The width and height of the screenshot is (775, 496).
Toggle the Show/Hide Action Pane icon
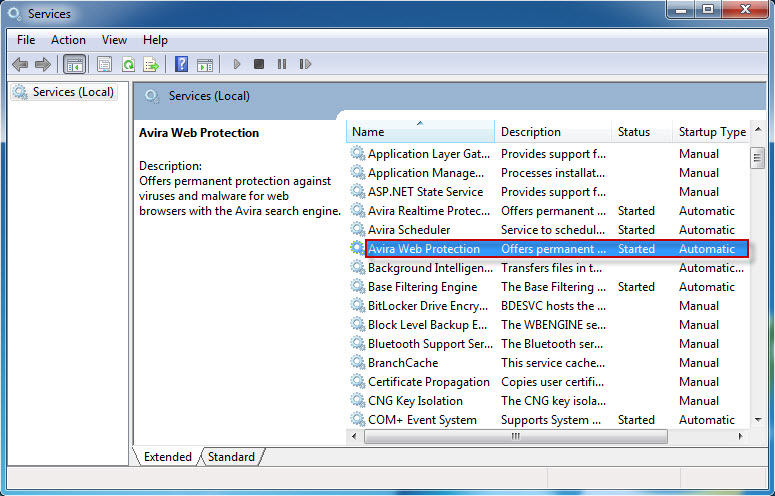205,64
